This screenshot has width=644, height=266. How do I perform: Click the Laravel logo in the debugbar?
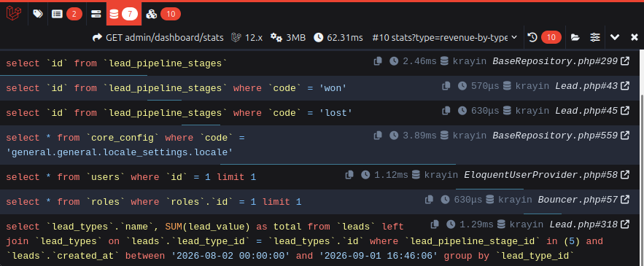pos(14,14)
